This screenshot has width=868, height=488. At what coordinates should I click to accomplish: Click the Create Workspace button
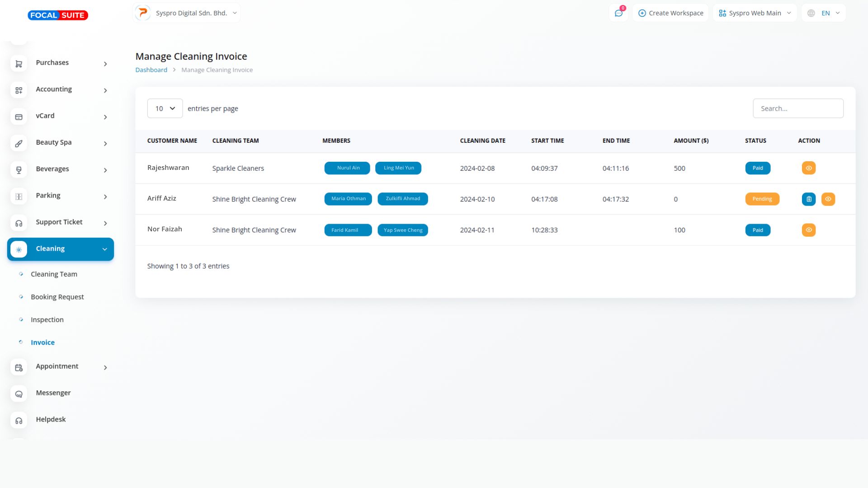(x=670, y=13)
